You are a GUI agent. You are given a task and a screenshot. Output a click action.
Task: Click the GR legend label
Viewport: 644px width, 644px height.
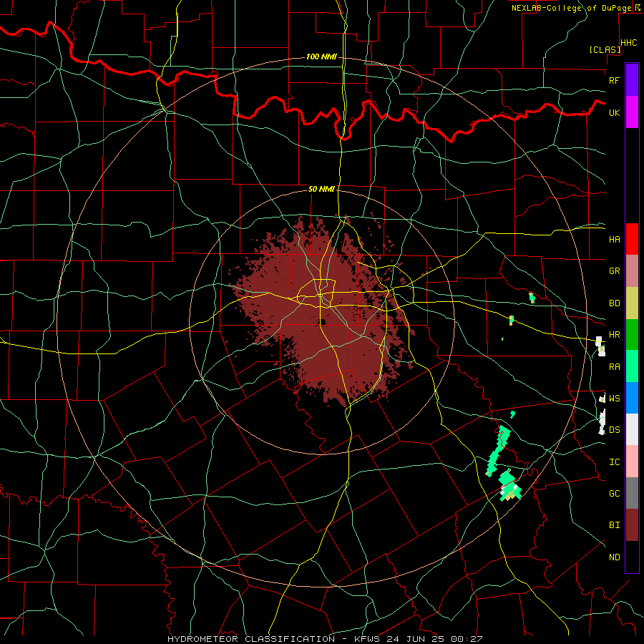(614, 271)
